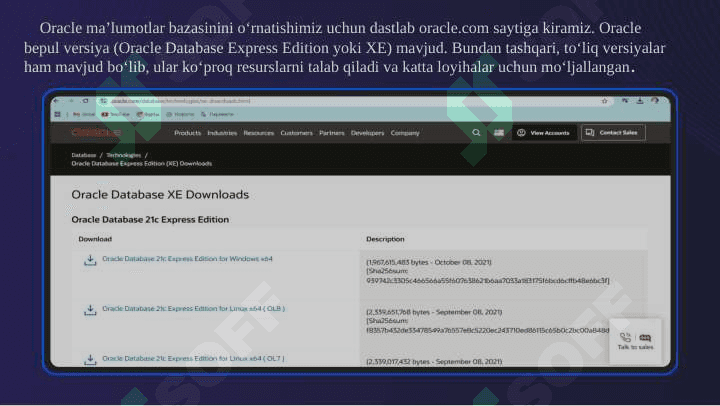Image resolution: width=720 pixels, height=406 pixels.
Task: Click the View Accounts button
Action: point(544,133)
